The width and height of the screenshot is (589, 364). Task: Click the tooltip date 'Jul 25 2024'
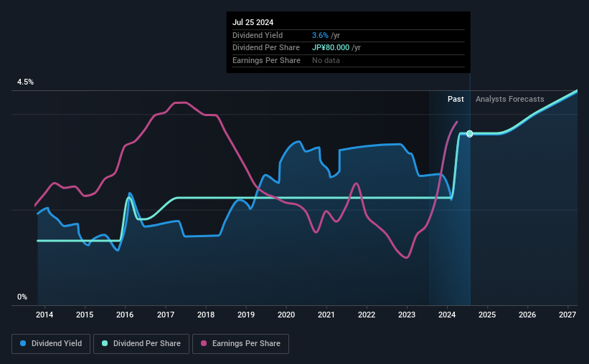pyautogui.click(x=253, y=22)
